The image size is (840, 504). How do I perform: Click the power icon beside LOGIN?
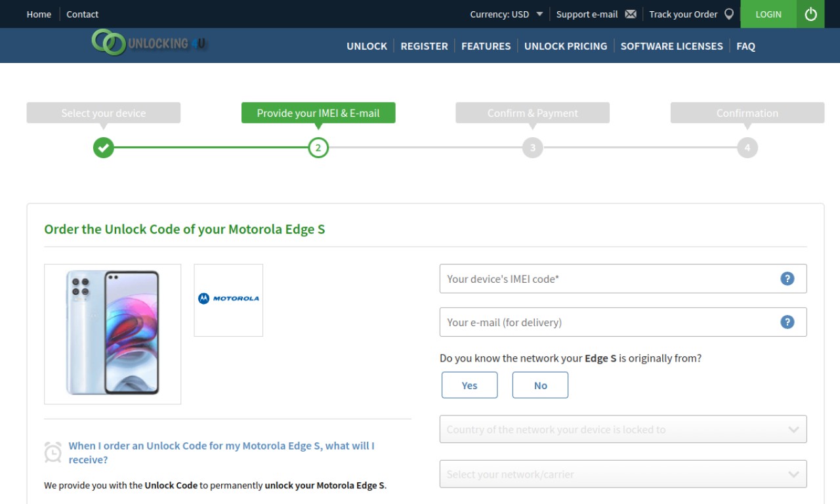click(810, 14)
